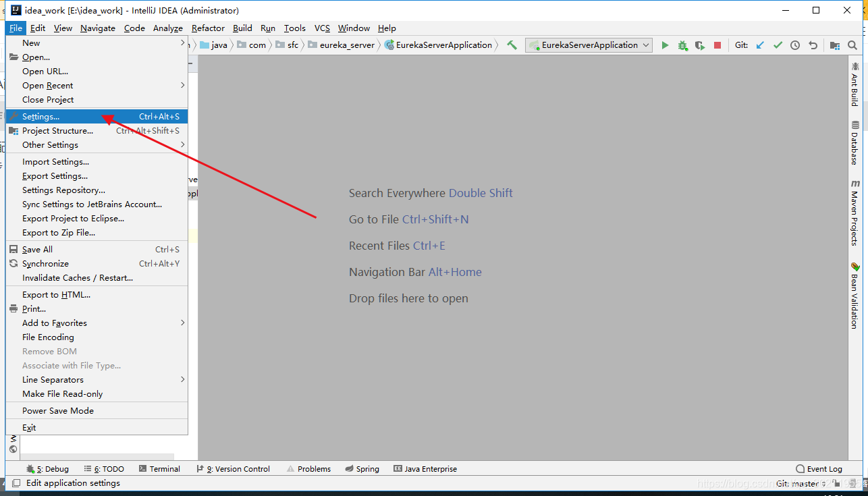Open the Event Log panel
Image resolution: width=868 pixels, height=496 pixels.
[x=819, y=469]
